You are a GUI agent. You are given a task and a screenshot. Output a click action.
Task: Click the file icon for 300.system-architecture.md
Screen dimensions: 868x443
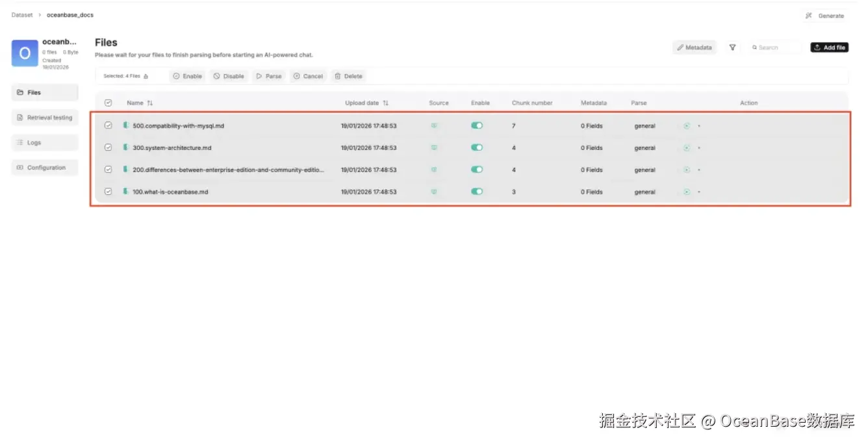coord(126,147)
